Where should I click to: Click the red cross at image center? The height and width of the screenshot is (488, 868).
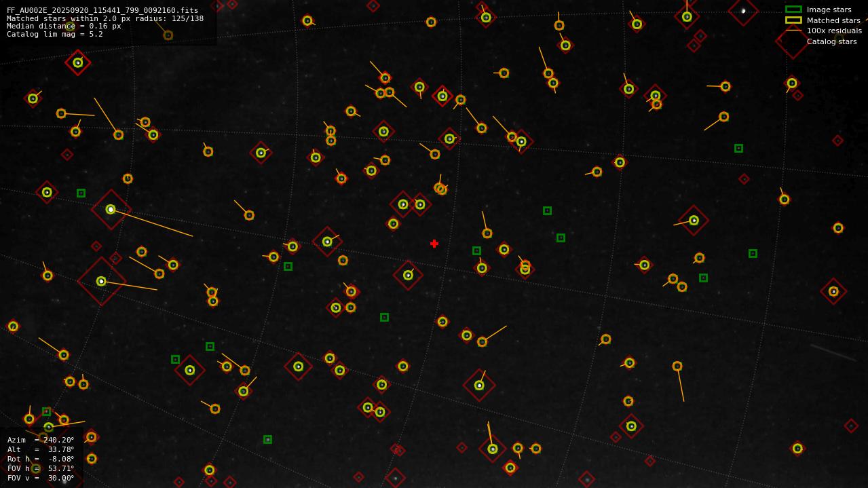click(434, 244)
